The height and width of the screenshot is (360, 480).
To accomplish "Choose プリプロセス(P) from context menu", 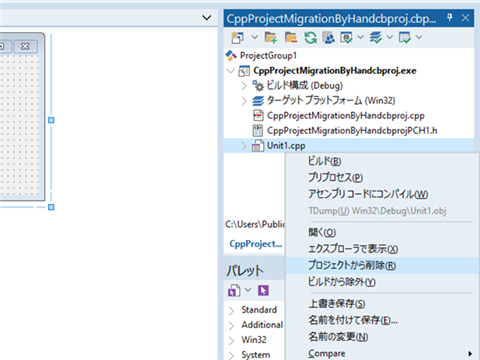I will click(x=382, y=177).
